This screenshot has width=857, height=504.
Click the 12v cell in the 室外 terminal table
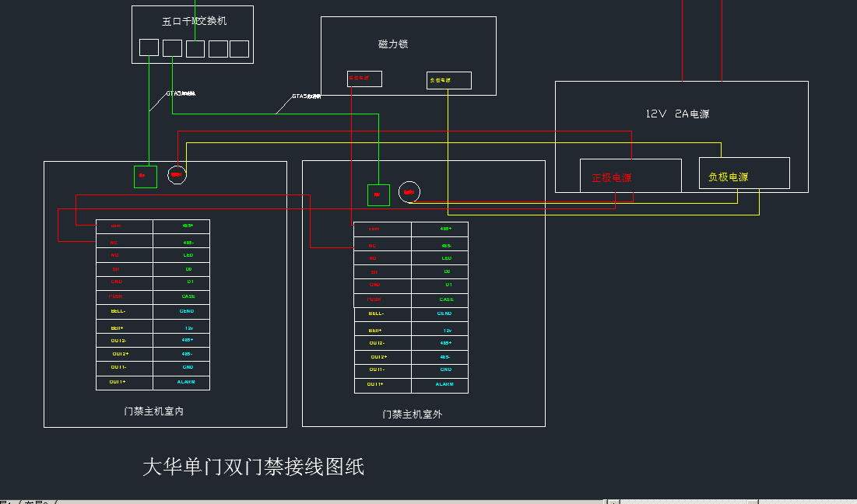(x=440, y=329)
